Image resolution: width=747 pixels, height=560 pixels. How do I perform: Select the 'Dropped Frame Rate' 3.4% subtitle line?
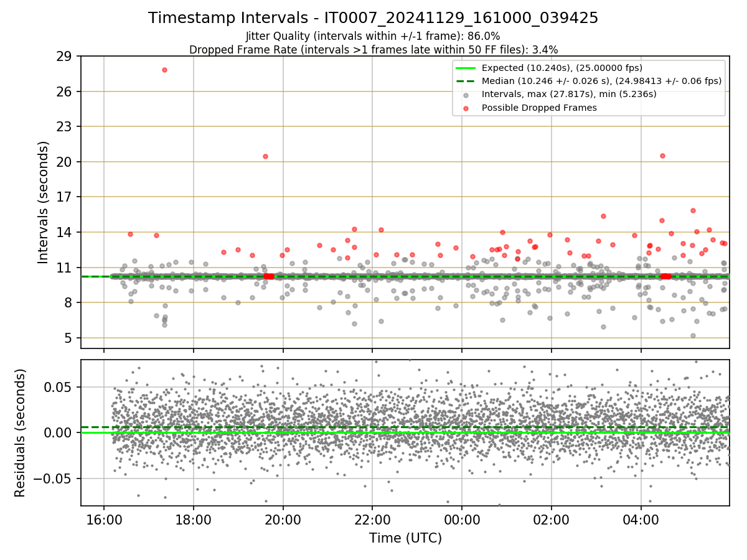coord(373,49)
